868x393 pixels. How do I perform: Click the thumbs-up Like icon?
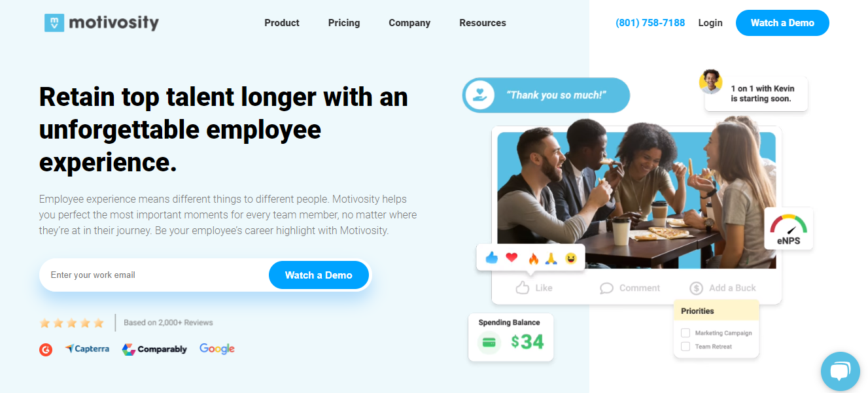522,288
